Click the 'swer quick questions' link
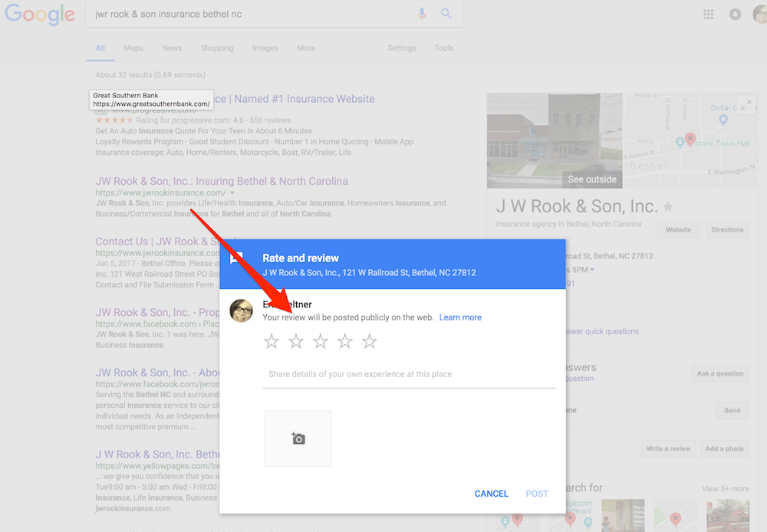The width and height of the screenshot is (767, 532). point(602,331)
